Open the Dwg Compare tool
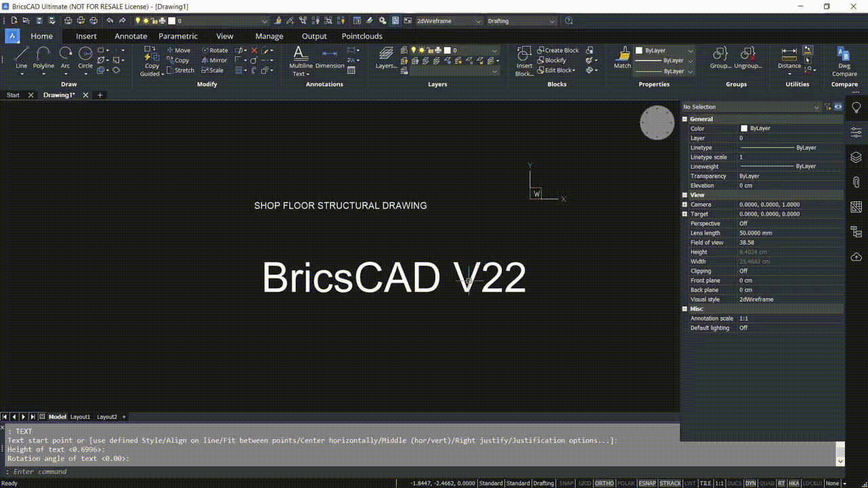Screen dimensions: 868x488 [x=844, y=61]
